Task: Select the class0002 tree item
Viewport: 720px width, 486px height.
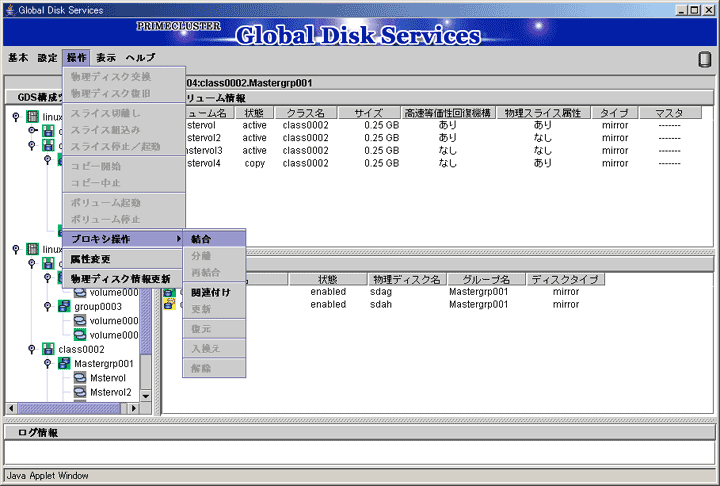Action: [81, 349]
